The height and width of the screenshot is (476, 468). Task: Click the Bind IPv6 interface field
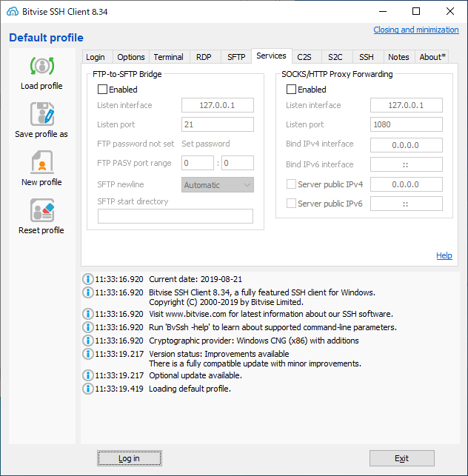tap(407, 164)
